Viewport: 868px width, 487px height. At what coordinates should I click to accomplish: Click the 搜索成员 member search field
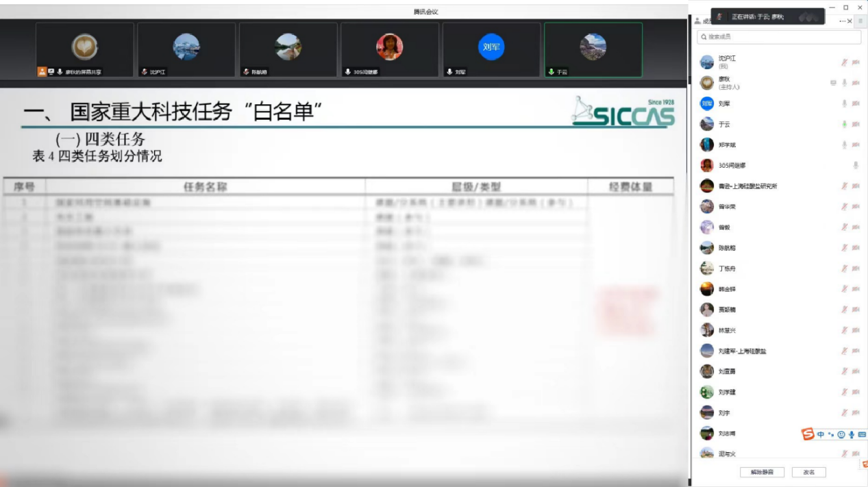tap(778, 36)
